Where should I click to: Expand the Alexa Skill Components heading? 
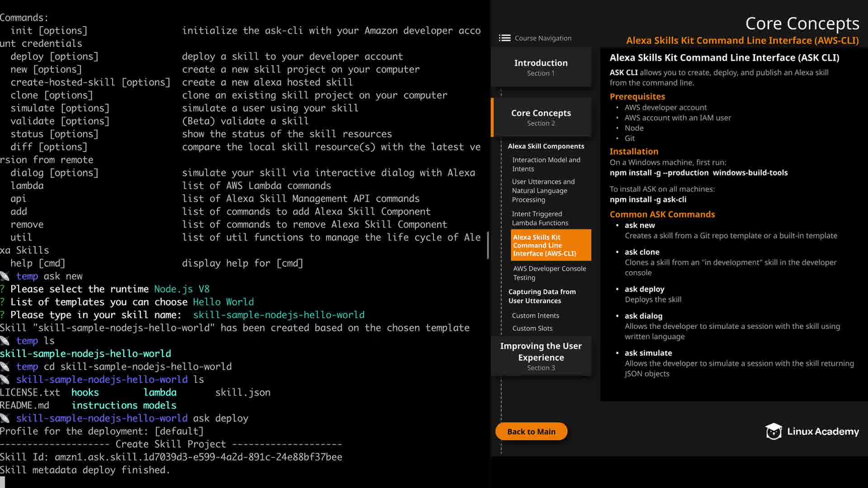point(546,146)
